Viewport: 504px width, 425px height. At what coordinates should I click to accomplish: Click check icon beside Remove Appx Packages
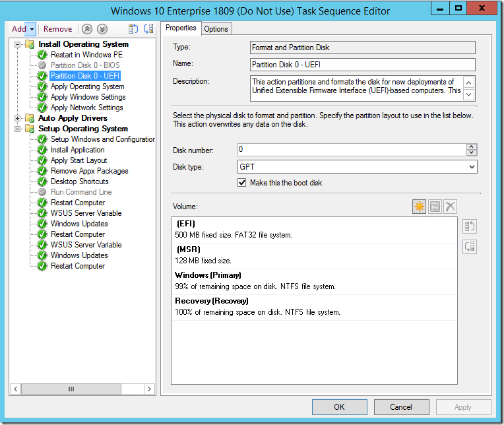42,171
